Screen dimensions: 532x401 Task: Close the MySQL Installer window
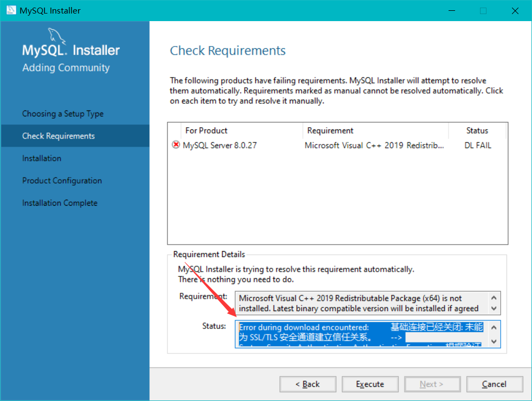[x=515, y=10]
